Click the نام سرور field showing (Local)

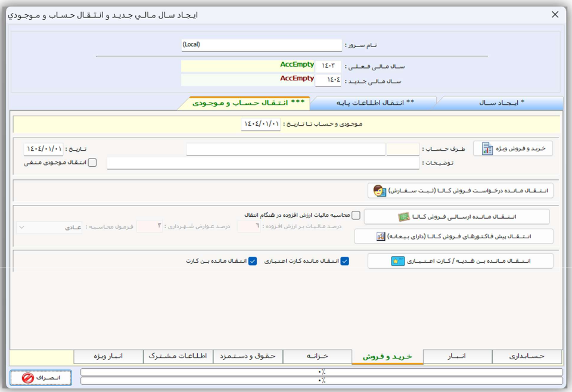pos(262,45)
